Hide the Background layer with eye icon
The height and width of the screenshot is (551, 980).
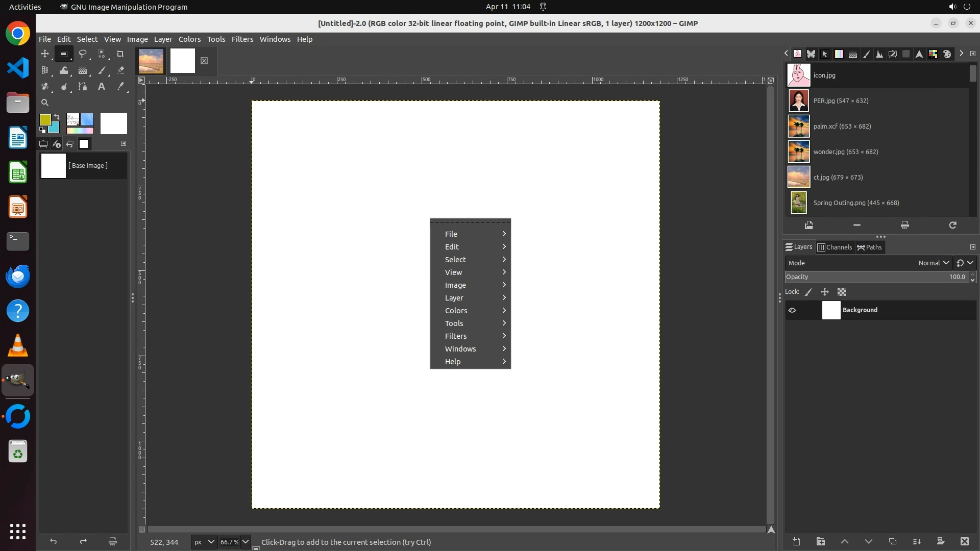792,310
